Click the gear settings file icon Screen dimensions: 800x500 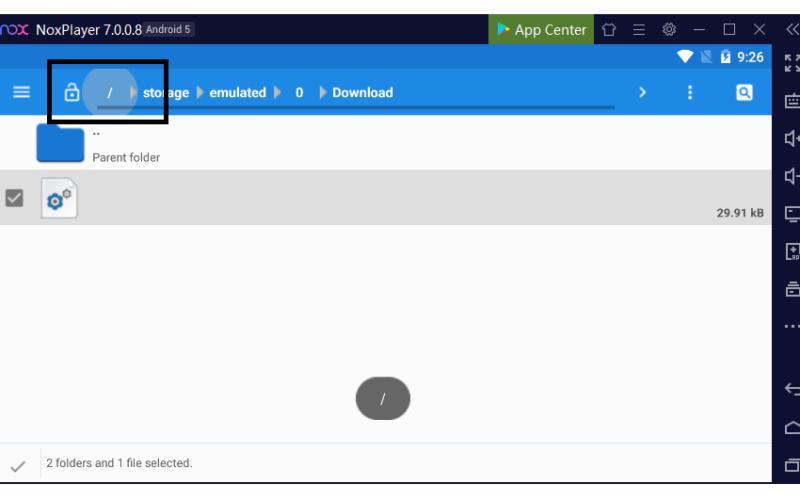pos(59,198)
